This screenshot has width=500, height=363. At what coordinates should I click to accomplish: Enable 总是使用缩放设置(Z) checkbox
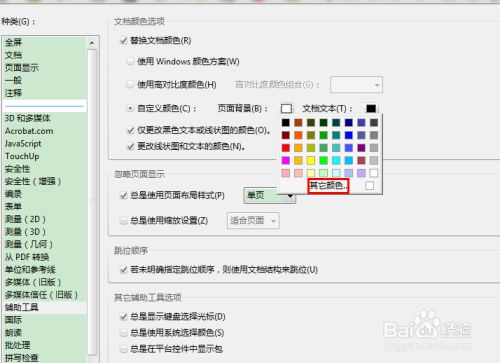pyautogui.click(x=124, y=220)
